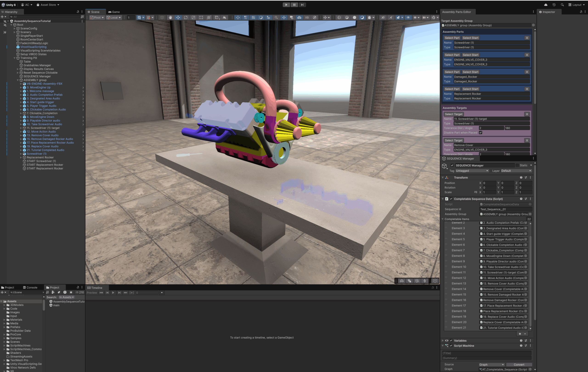Click the Pause button in top bar
588x372 pixels.
pos(294,5)
